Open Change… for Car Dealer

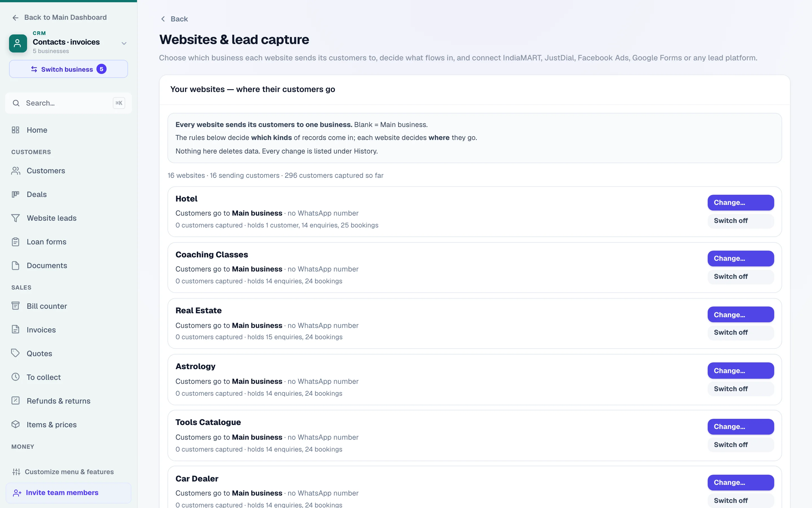[x=741, y=483]
